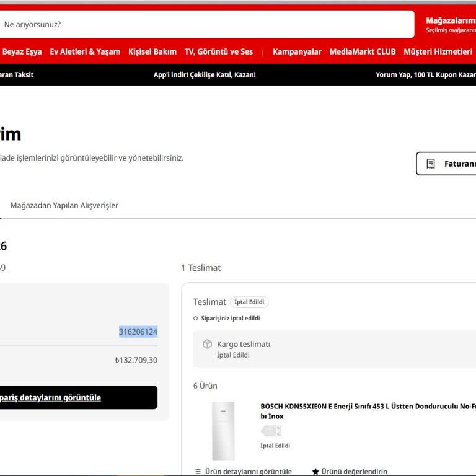476x476 pixels.
Task: Click the 'App'i indir! Çekilişe Katıl, Kazan!' banner
Action: coord(205,74)
